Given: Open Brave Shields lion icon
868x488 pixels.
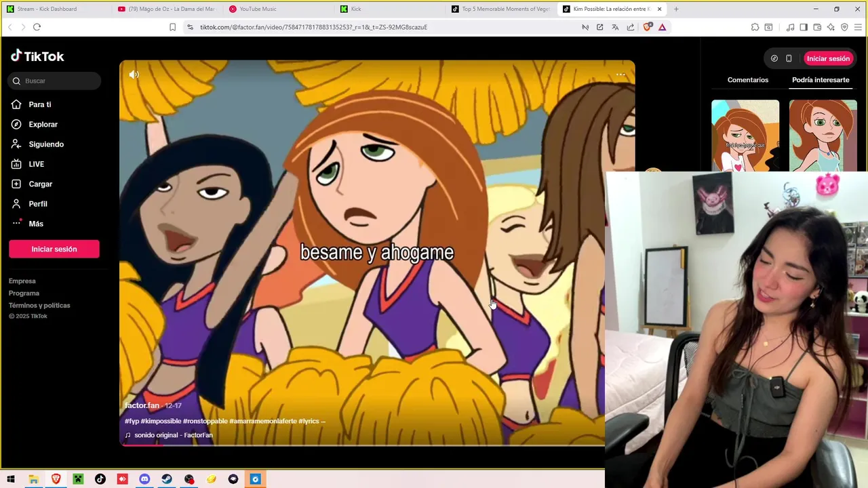Looking at the screenshot, I should pyautogui.click(x=647, y=27).
